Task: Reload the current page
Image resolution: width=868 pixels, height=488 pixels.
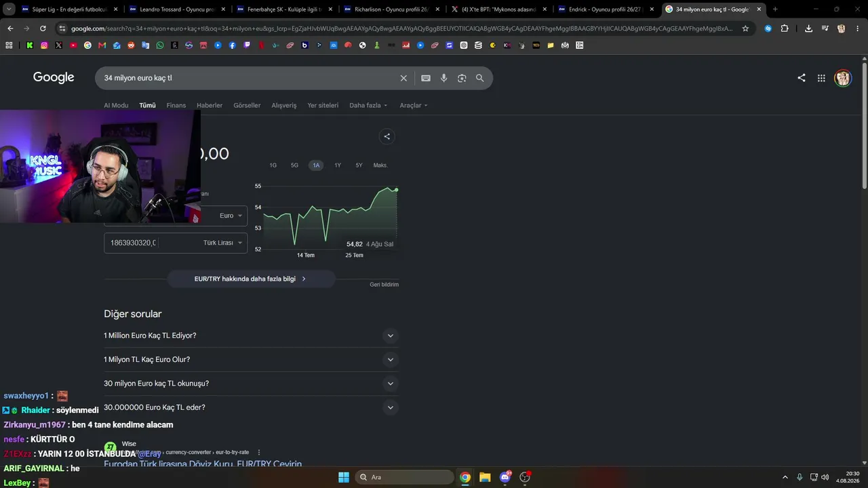Action: click(x=43, y=28)
